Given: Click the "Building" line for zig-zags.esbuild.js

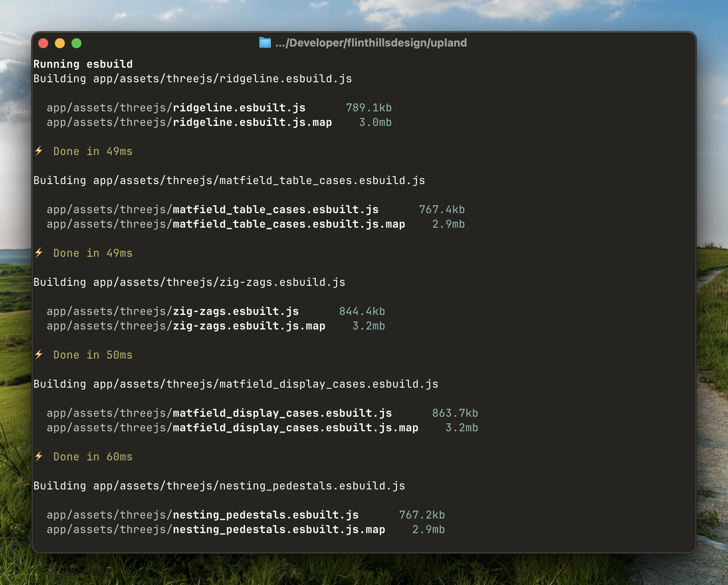Looking at the screenshot, I should pyautogui.click(x=189, y=283).
